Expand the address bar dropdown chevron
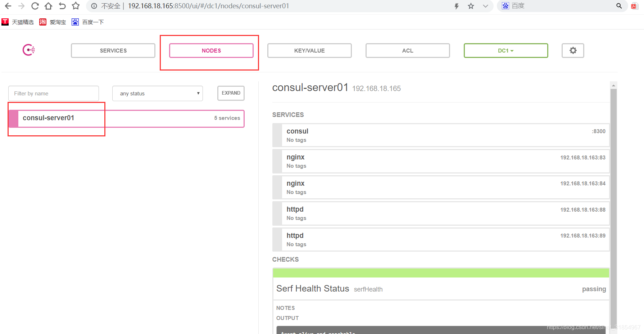This screenshot has height=334, width=644. 485,6
